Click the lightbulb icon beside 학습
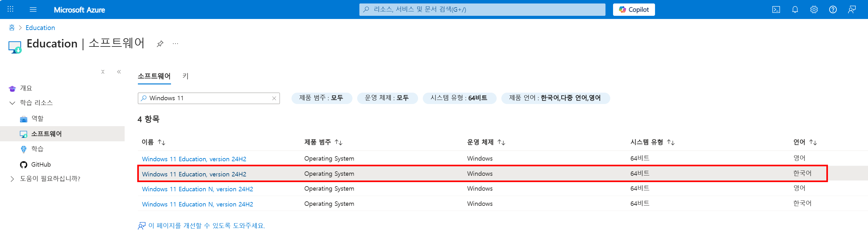 tap(24, 149)
